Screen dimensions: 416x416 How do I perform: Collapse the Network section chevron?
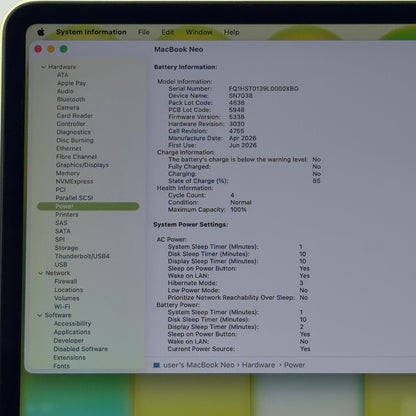pyautogui.click(x=41, y=273)
